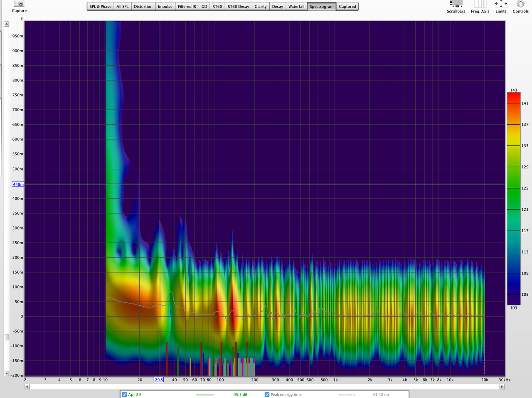
Task: Click the Capture camera icon
Action: (19, 4)
